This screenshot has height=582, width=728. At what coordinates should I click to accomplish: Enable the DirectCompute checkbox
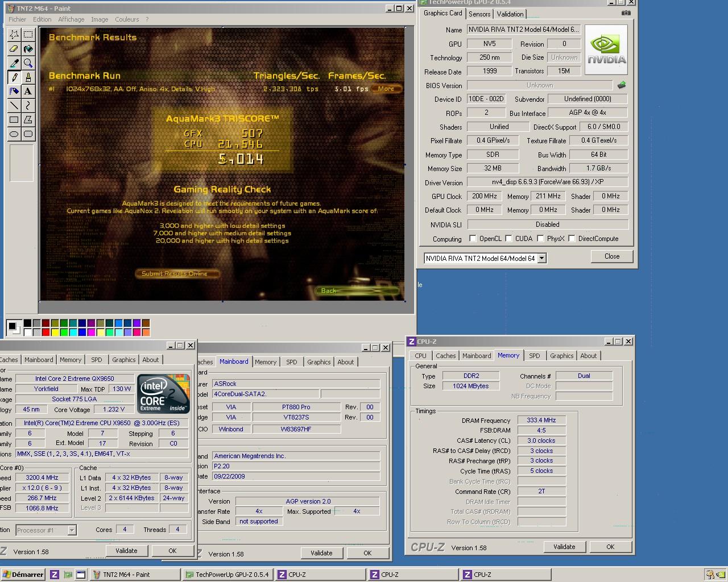[572, 239]
